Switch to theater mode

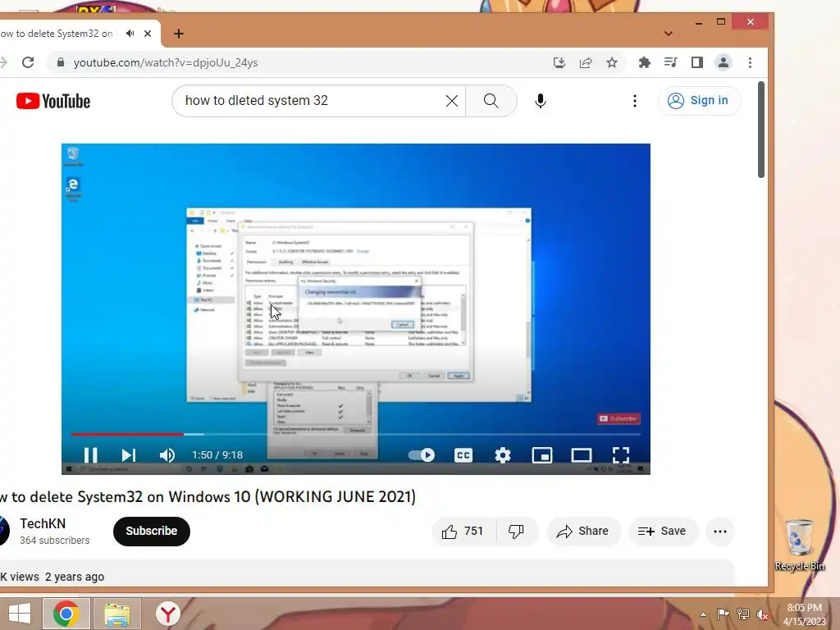(x=582, y=454)
